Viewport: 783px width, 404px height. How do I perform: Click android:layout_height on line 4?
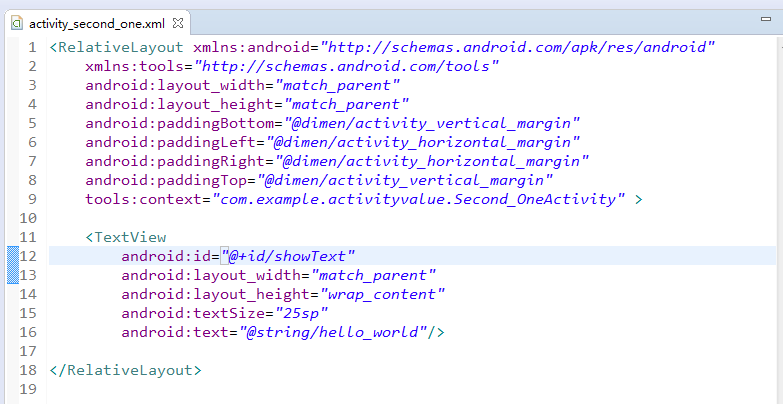(180, 104)
